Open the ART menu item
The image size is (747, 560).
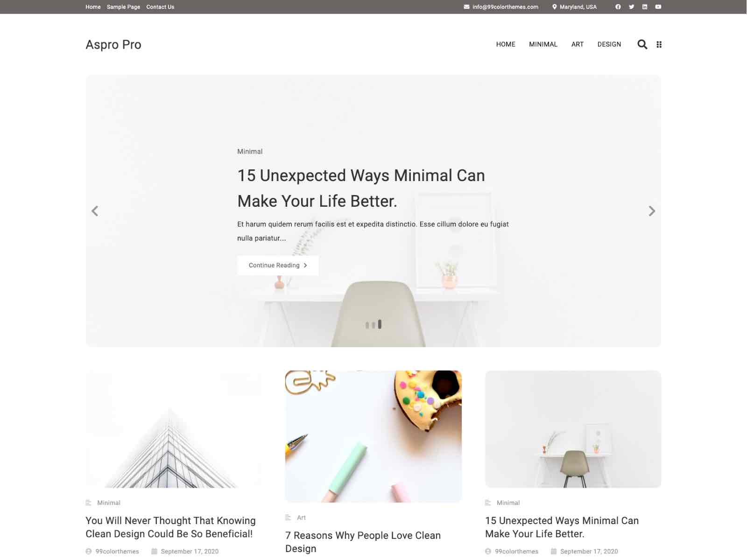click(x=578, y=44)
